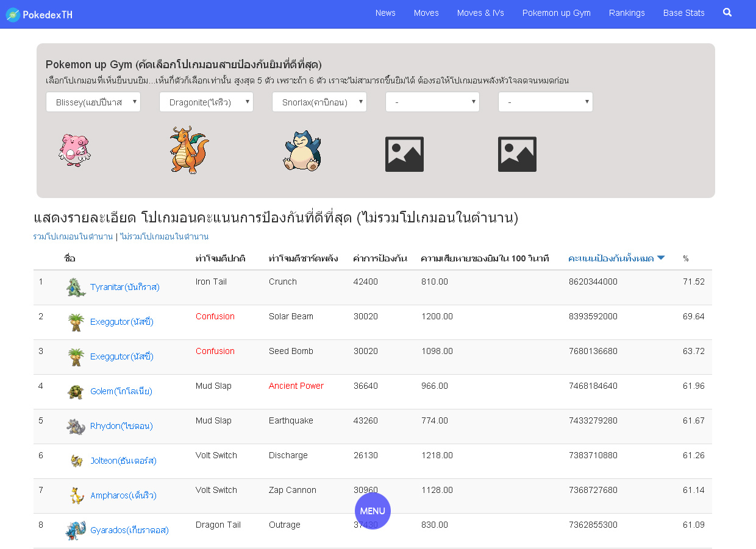Open Rhydon name link

(x=121, y=426)
